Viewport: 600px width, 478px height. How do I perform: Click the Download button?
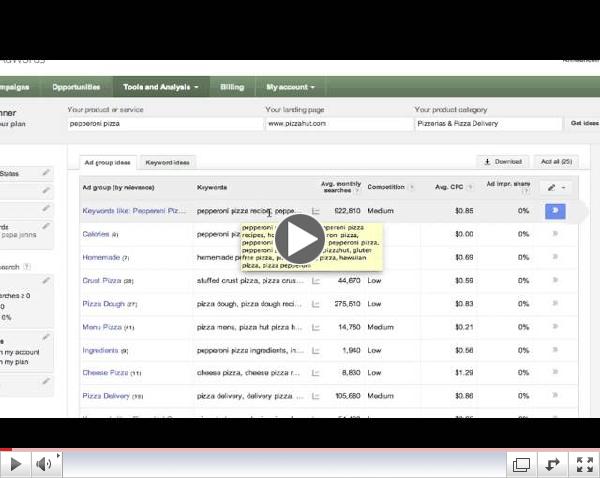pyautogui.click(x=503, y=162)
